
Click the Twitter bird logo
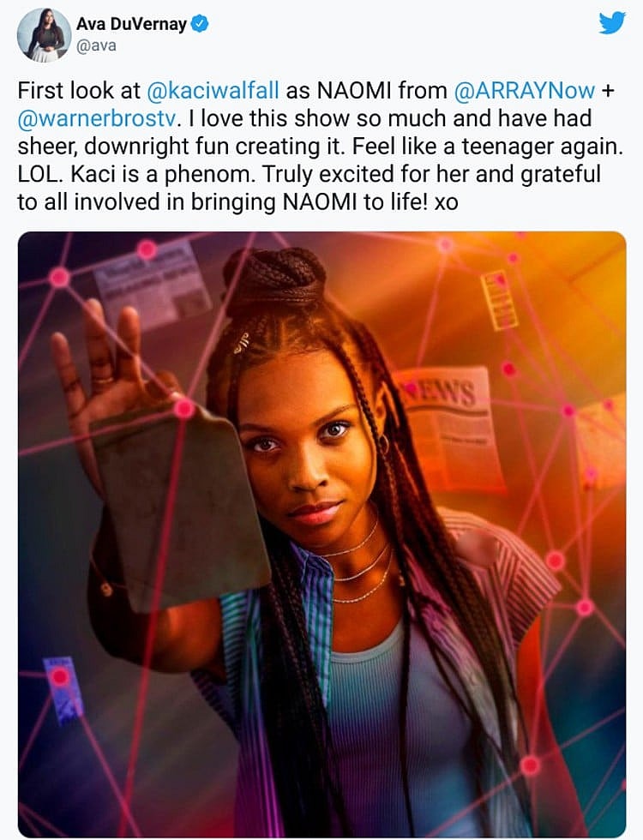(612, 24)
